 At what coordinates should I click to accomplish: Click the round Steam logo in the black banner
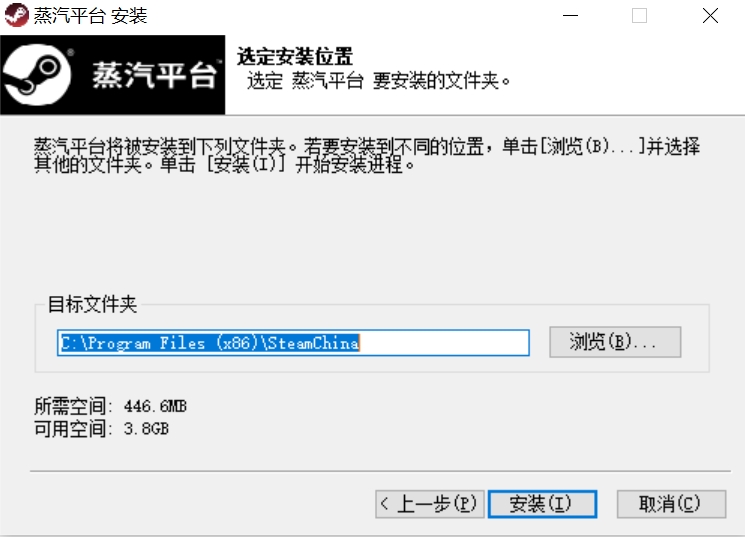tap(37, 75)
